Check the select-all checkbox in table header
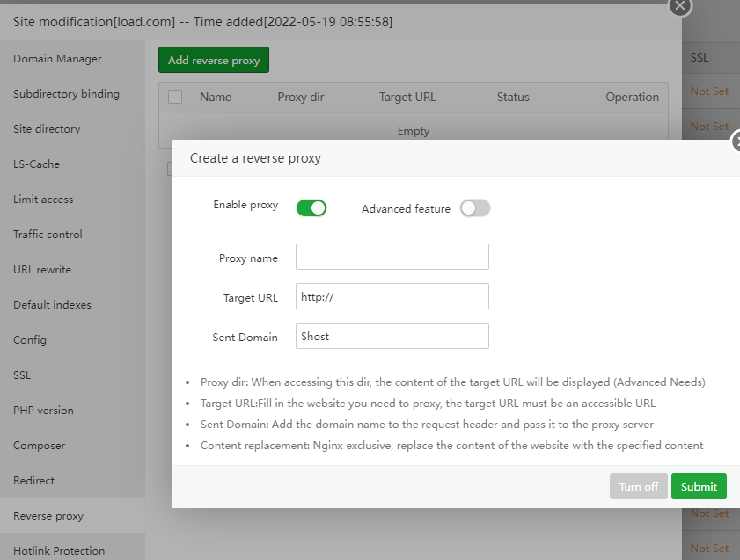Image resolution: width=740 pixels, height=560 pixels. coord(175,97)
